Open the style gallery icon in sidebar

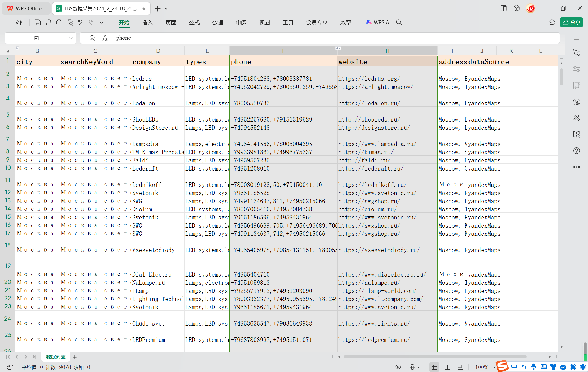tap(577, 102)
